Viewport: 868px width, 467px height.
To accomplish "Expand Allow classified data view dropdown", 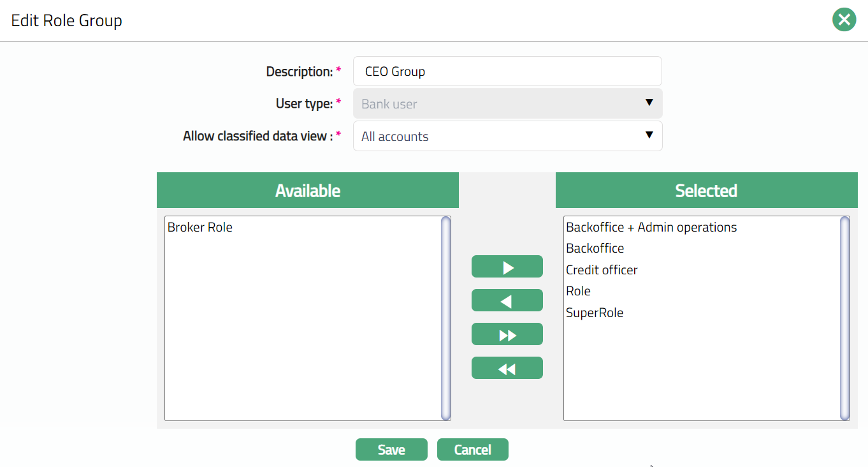I will [x=507, y=136].
